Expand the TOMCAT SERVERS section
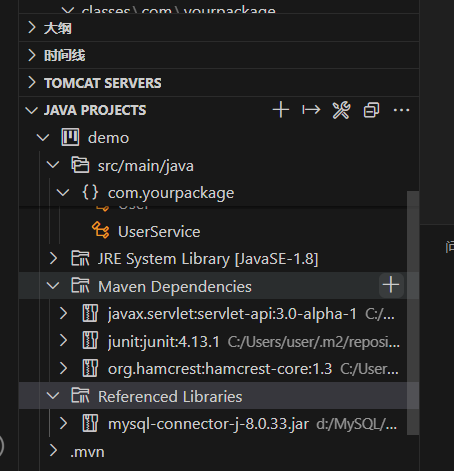 pos(32,83)
